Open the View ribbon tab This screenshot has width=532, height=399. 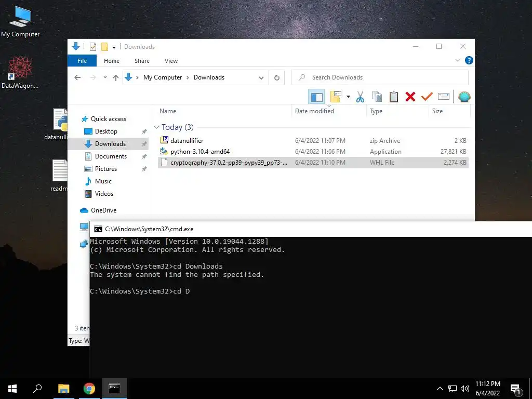(x=171, y=61)
